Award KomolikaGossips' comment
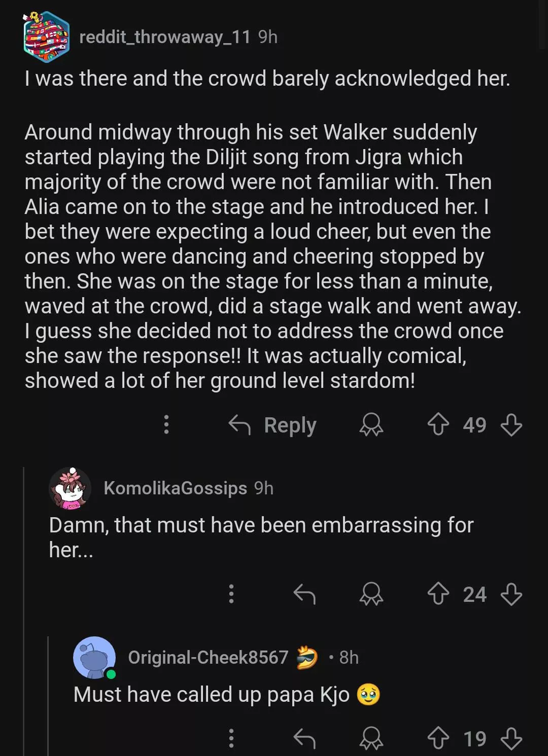The height and width of the screenshot is (756, 548). click(371, 594)
